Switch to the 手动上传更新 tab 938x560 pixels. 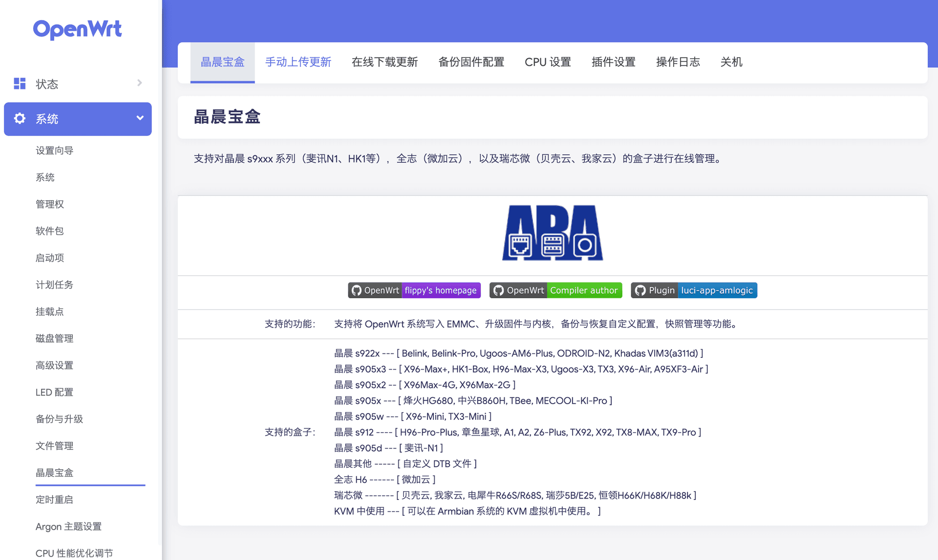coord(298,62)
